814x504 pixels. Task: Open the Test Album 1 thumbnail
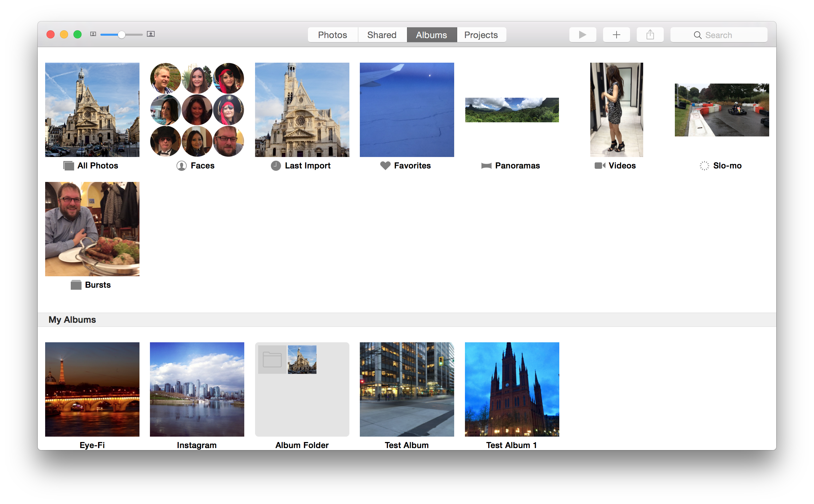tap(512, 389)
